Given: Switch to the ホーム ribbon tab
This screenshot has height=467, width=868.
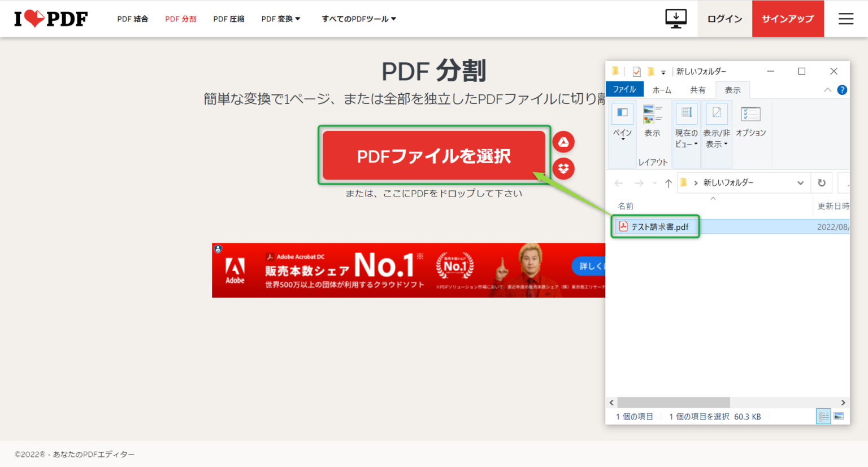Looking at the screenshot, I should pyautogui.click(x=662, y=89).
